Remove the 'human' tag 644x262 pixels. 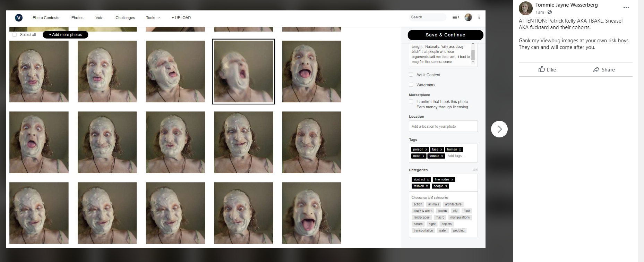coord(460,150)
